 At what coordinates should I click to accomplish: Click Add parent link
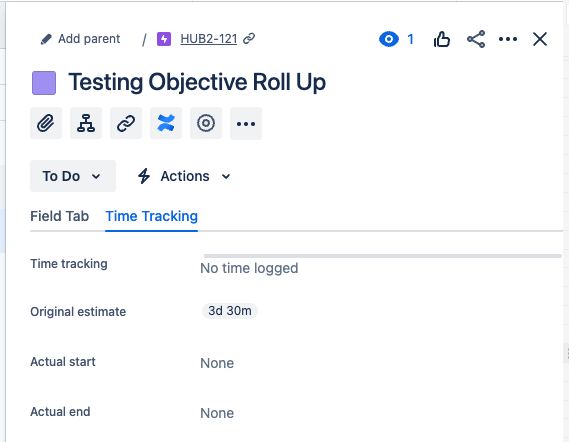tap(81, 39)
